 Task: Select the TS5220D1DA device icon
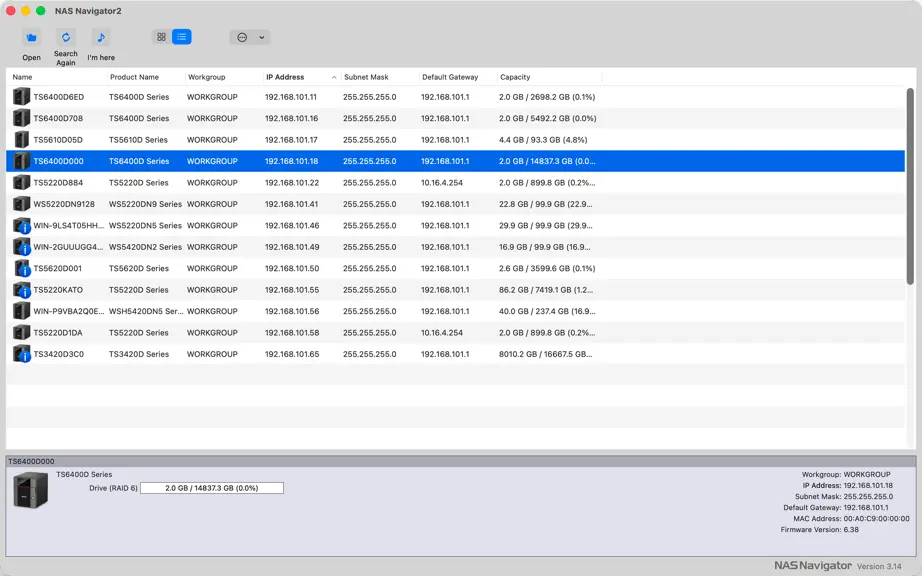21,333
